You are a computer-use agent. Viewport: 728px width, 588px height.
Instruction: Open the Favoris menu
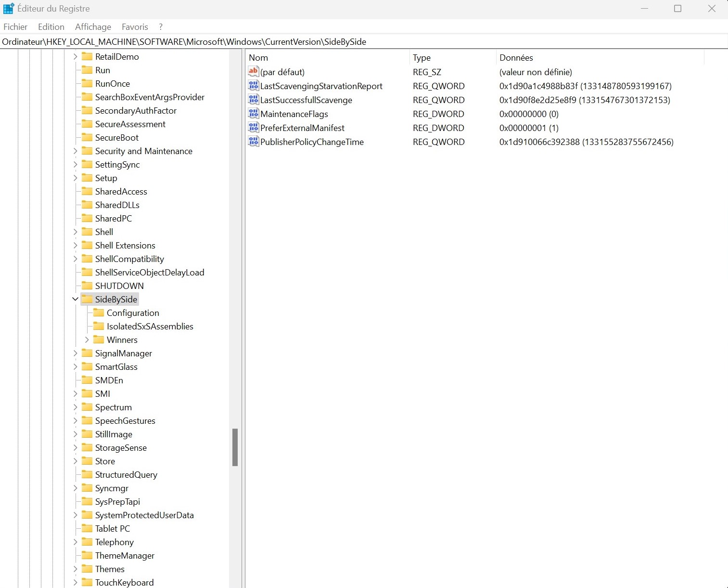[135, 27]
